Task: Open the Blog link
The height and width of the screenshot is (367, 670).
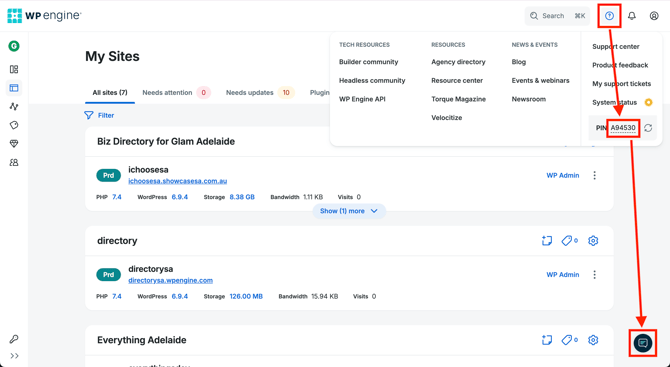Action: click(519, 62)
